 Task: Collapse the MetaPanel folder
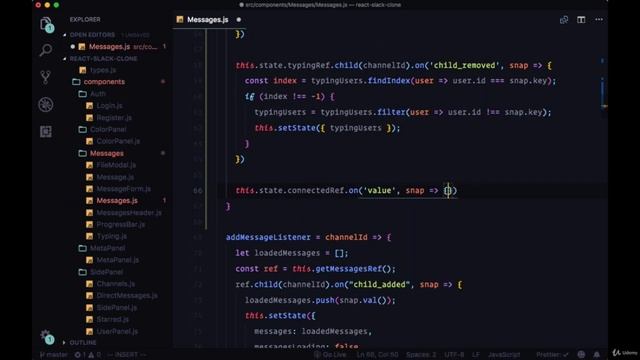pyautogui.click(x=108, y=248)
